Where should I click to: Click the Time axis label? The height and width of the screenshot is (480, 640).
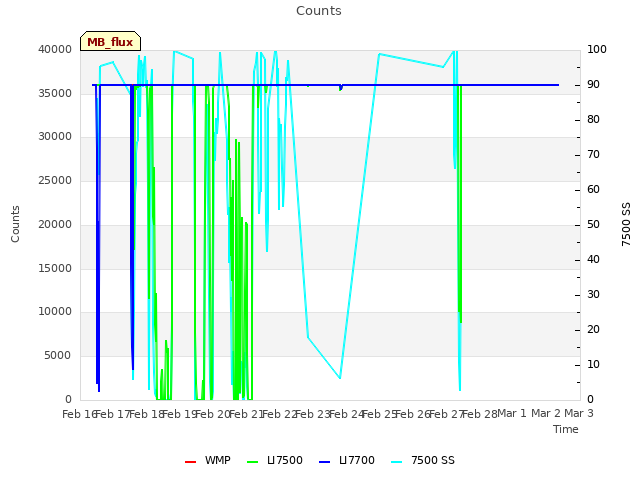pyautogui.click(x=566, y=429)
